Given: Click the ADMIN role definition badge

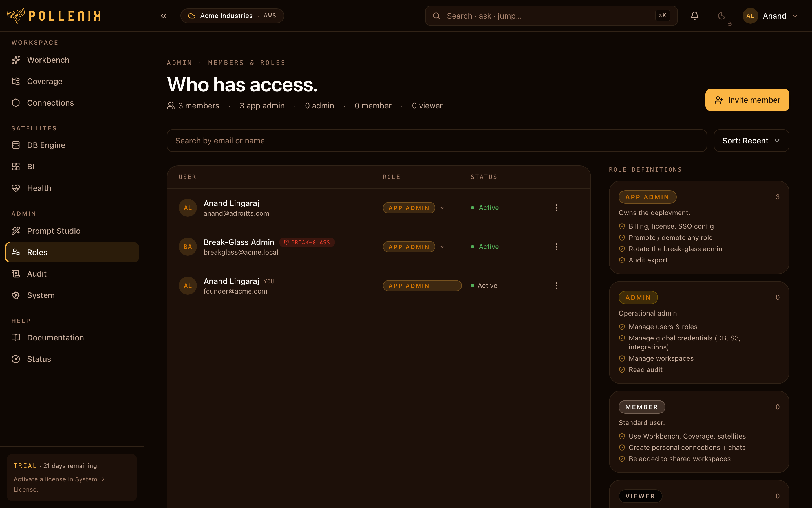Looking at the screenshot, I should [638, 297].
